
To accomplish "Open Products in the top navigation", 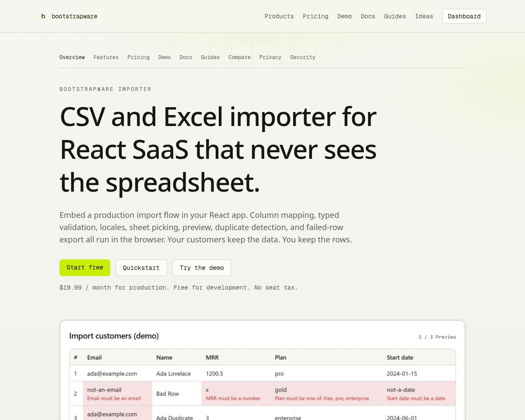I will [x=279, y=16].
